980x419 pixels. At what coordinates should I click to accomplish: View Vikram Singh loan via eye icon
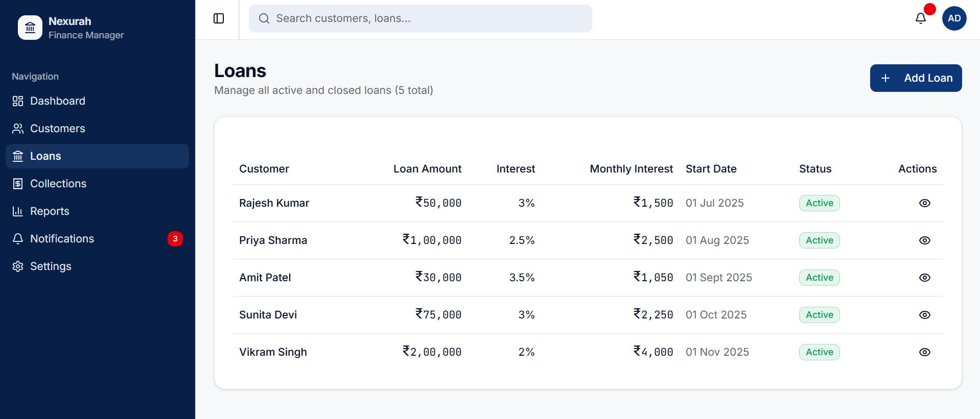coord(925,352)
